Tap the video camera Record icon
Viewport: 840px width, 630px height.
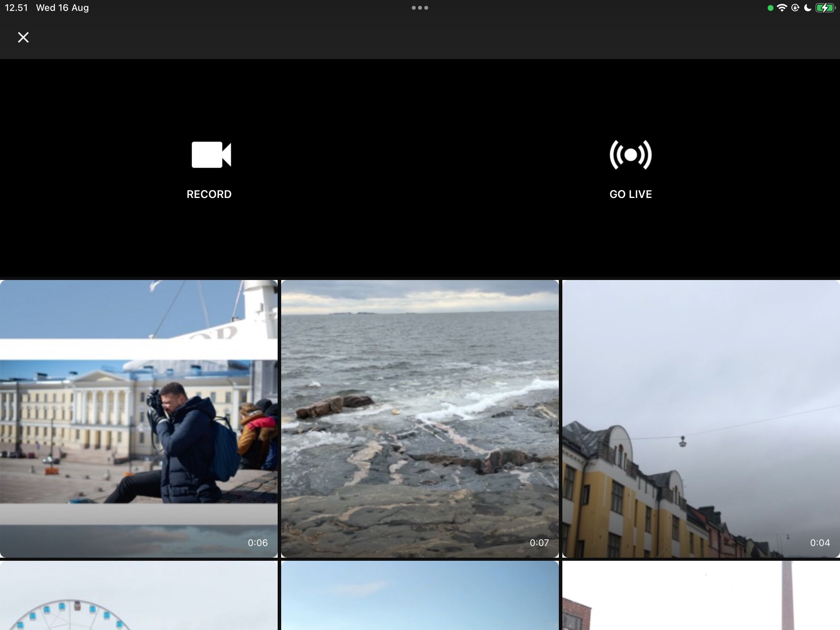click(x=211, y=155)
